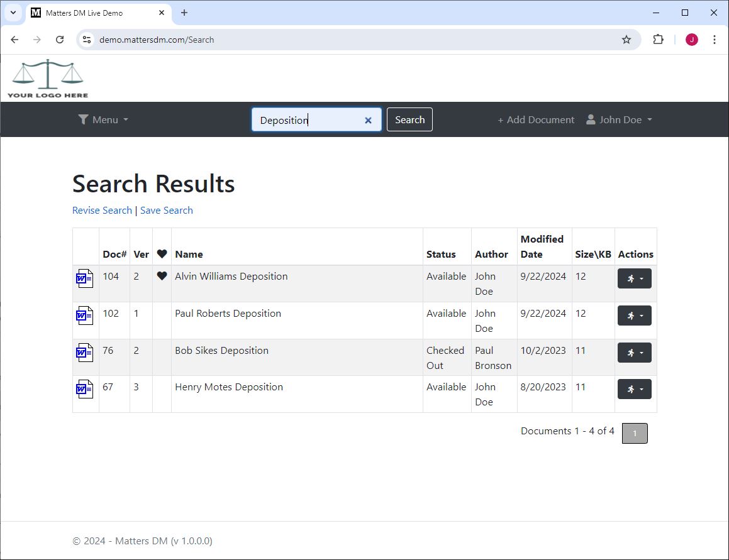Screen dimensions: 729x560
Task: Go to page 1 in pagination
Action: [x=634, y=433]
